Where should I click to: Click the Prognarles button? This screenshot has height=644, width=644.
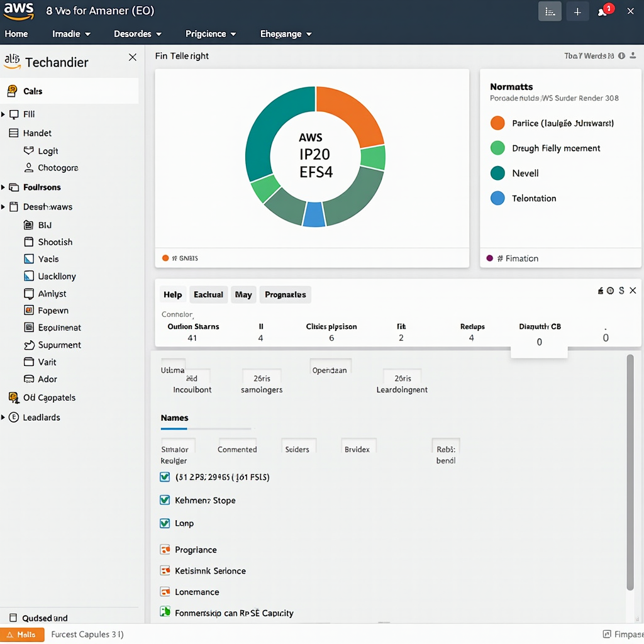[x=285, y=294]
